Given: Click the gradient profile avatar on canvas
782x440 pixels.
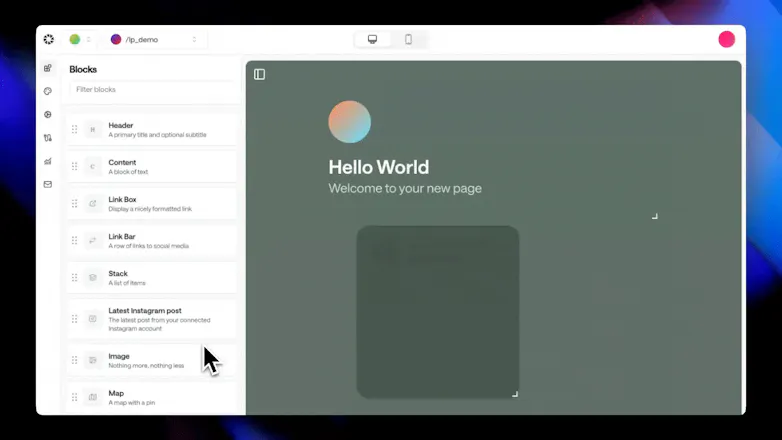Looking at the screenshot, I should coord(350,122).
